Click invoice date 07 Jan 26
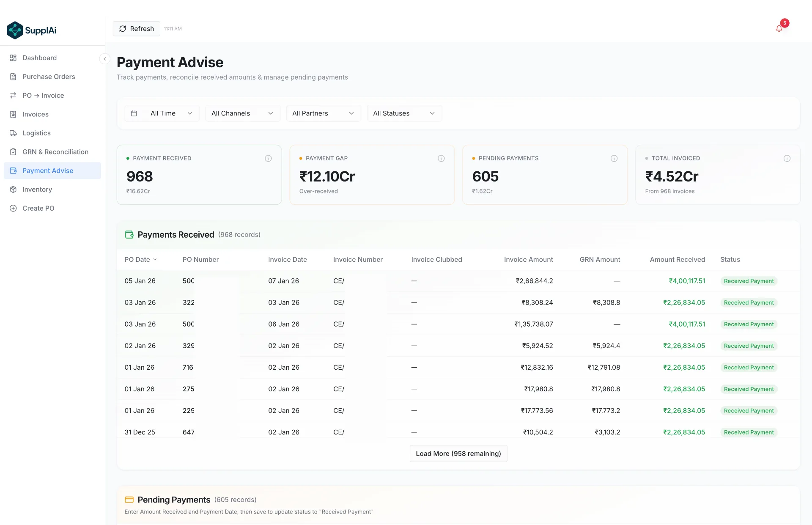Image resolution: width=812 pixels, height=525 pixels. (x=283, y=281)
